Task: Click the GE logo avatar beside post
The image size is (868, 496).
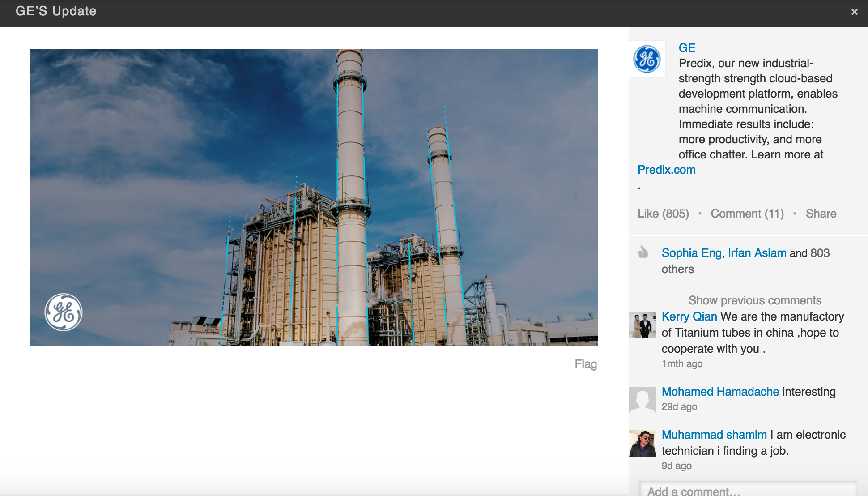Action: pyautogui.click(x=647, y=59)
